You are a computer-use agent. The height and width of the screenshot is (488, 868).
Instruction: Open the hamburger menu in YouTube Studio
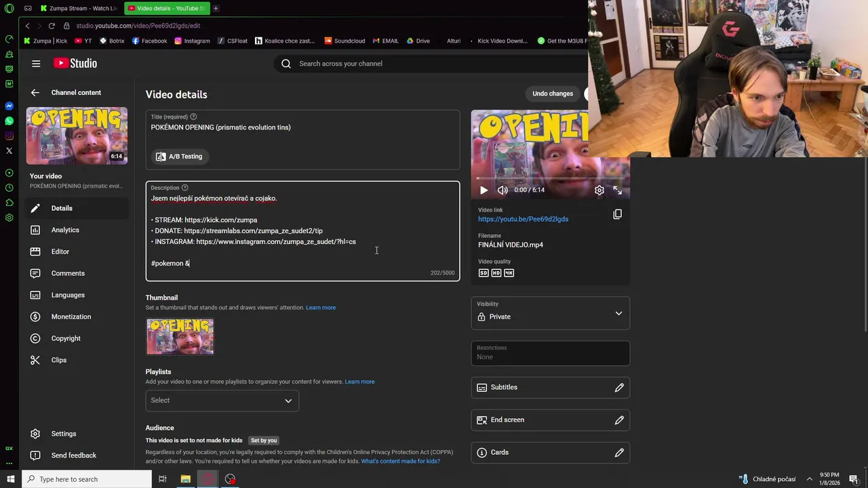(x=36, y=64)
